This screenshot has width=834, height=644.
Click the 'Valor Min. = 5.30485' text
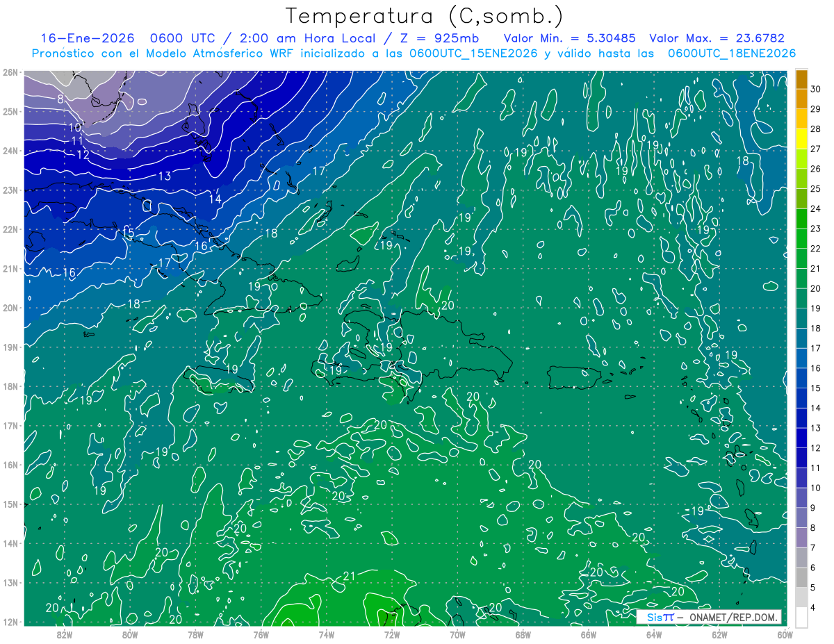coord(569,39)
